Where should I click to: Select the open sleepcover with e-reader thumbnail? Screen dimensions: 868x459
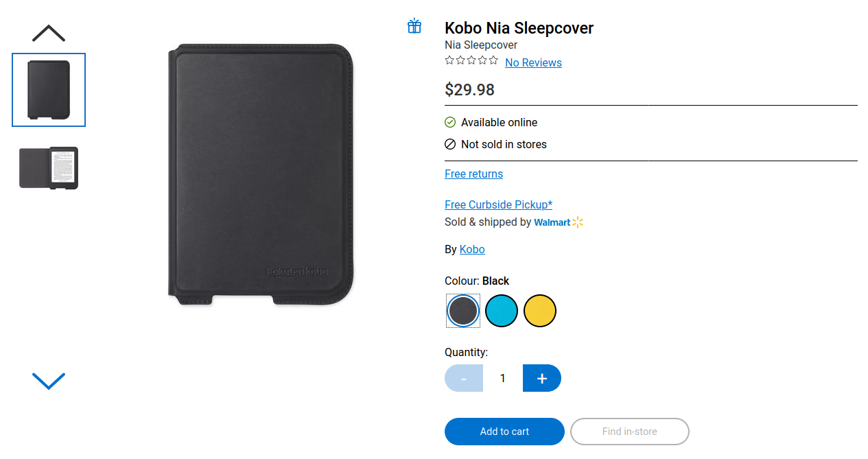(x=49, y=167)
